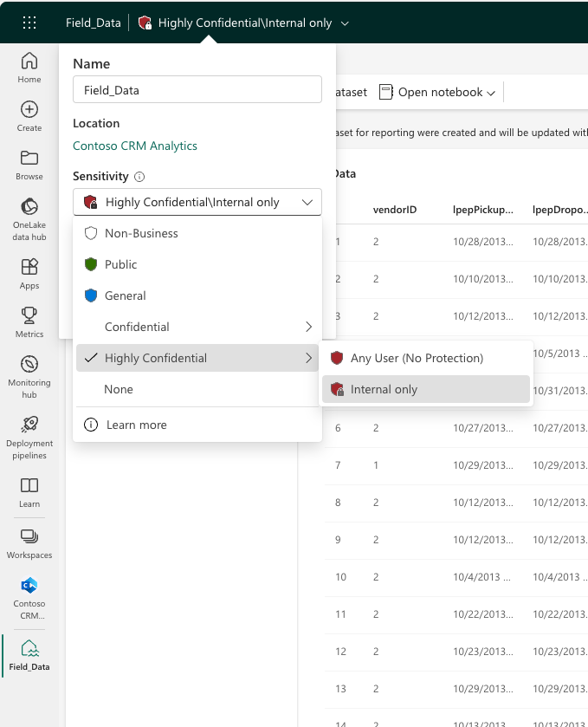Open the Open notebook dropdown
The width and height of the screenshot is (588, 727).
438,92
